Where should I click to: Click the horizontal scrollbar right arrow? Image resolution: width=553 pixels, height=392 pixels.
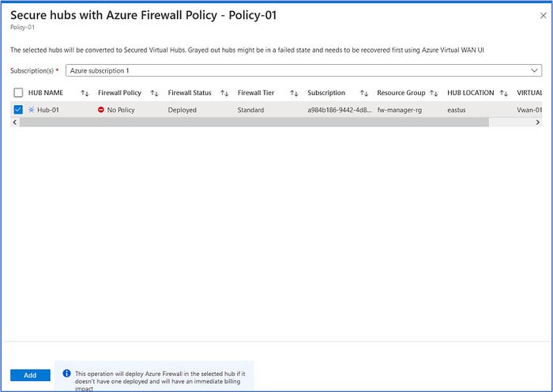(537, 122)
